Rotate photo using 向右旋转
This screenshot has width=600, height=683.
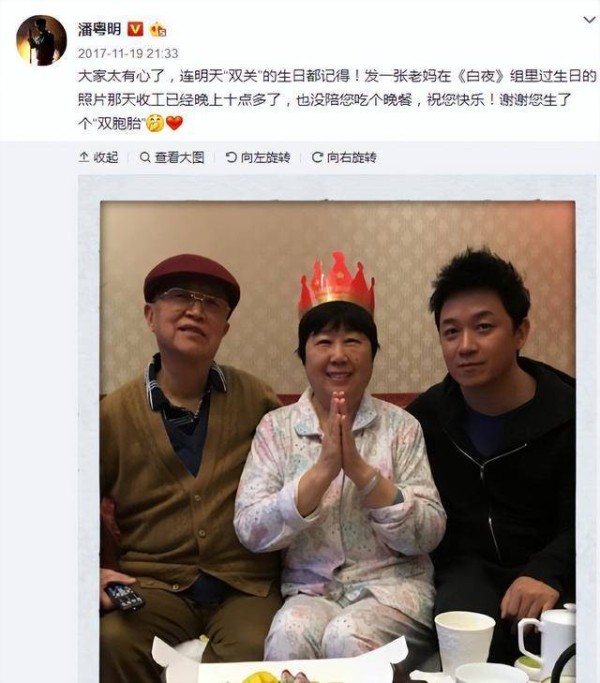(x=352, y=157)
